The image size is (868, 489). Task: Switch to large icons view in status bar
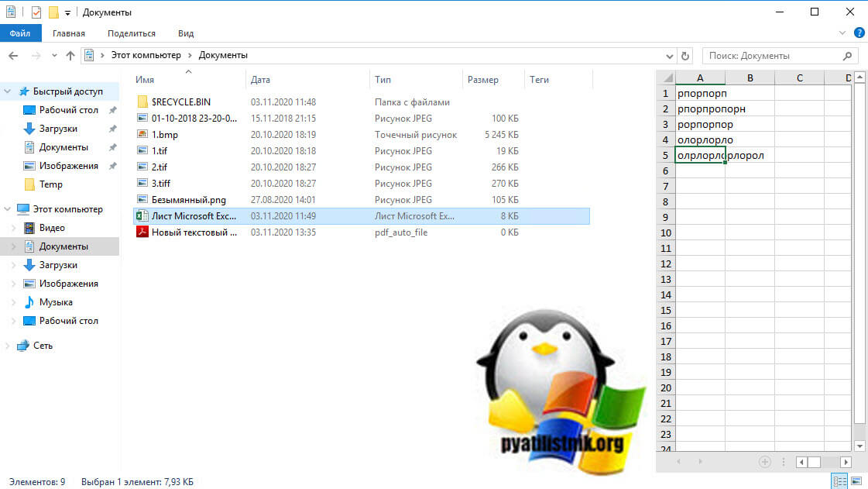pos(856,481)
